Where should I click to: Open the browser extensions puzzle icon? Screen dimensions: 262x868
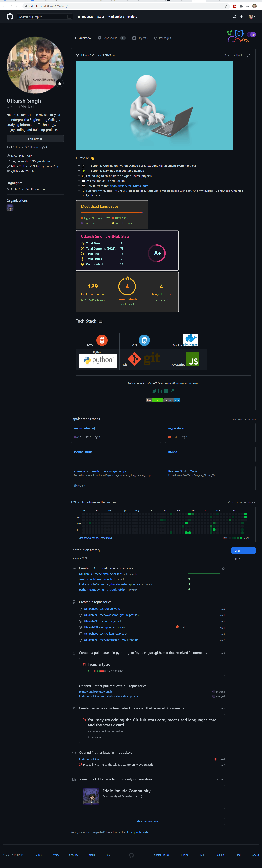[x=241, y=6]
